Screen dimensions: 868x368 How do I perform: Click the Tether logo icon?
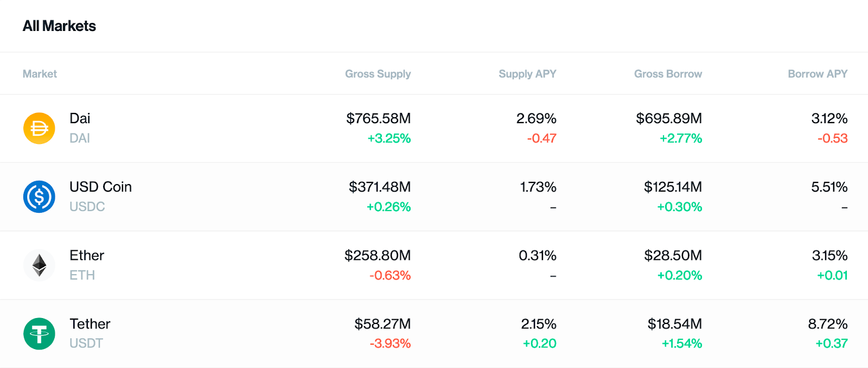(x=39, y=333)
